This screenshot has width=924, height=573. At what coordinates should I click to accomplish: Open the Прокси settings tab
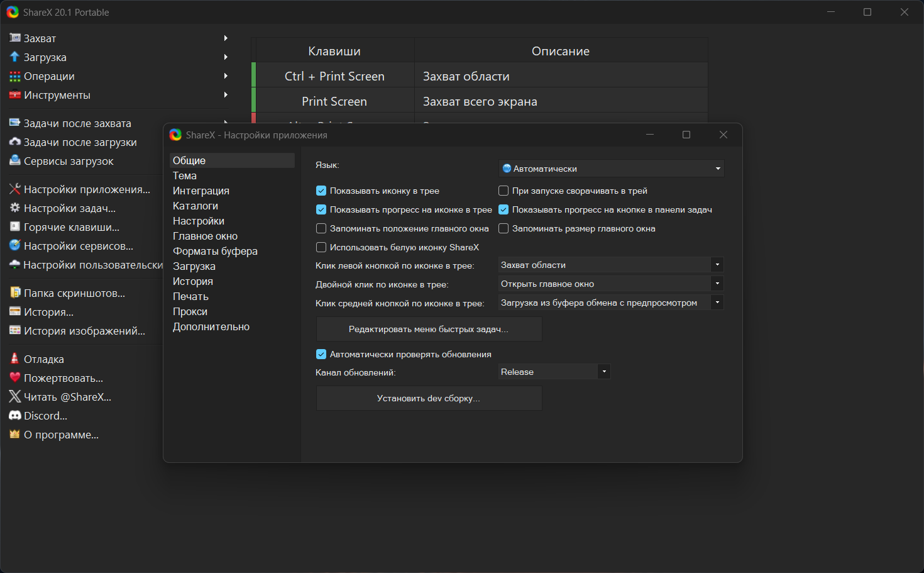click(232, 311)
